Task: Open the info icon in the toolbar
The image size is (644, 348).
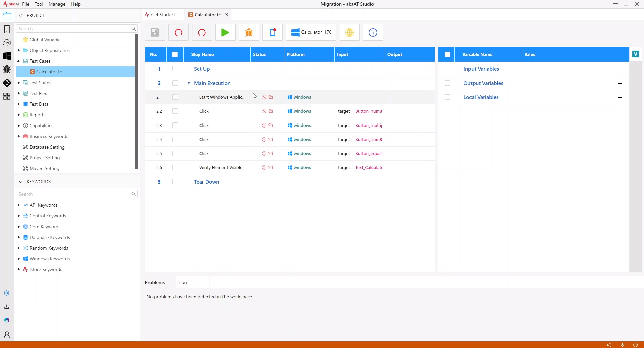Action: (373, 33)
